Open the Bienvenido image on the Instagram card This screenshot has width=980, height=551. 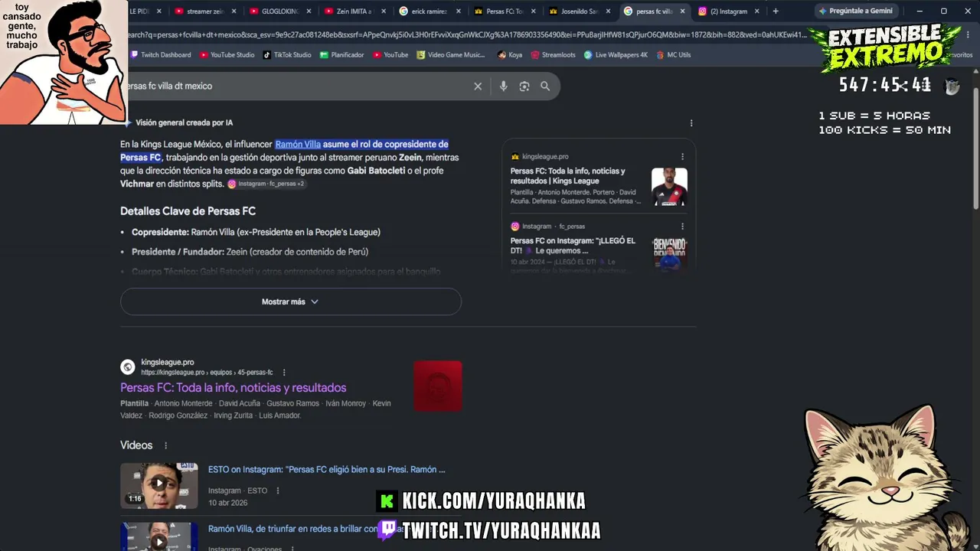pos(670,253)
